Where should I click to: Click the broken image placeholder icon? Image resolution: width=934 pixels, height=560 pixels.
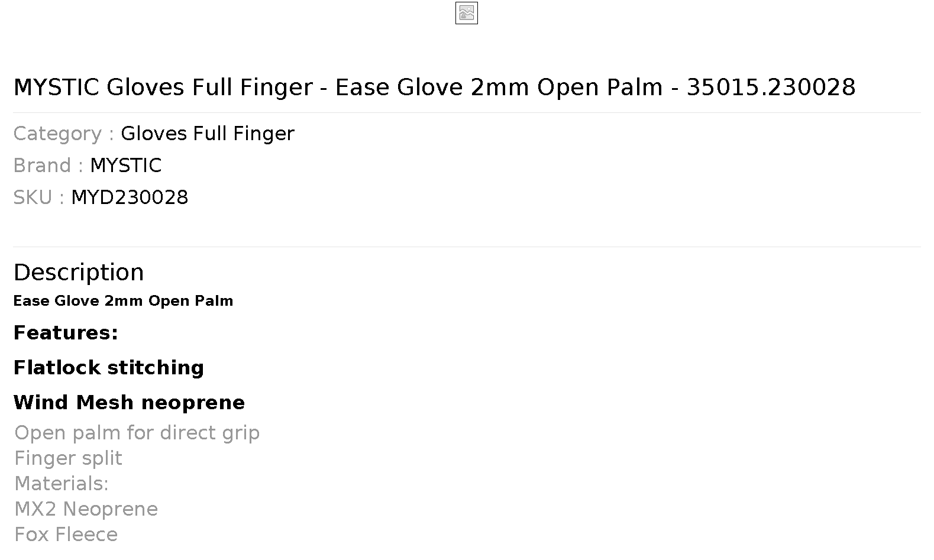pos(466,13)
